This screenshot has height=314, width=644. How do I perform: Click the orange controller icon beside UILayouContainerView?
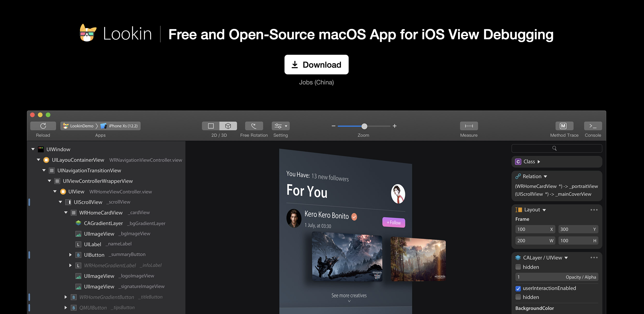[46, 160]
